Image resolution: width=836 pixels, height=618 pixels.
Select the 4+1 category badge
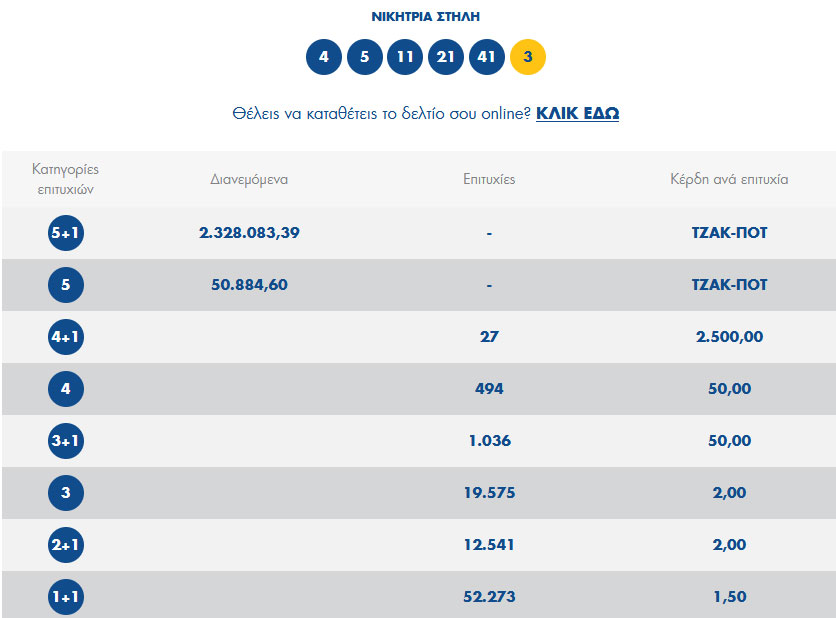[x=66, y=337]
